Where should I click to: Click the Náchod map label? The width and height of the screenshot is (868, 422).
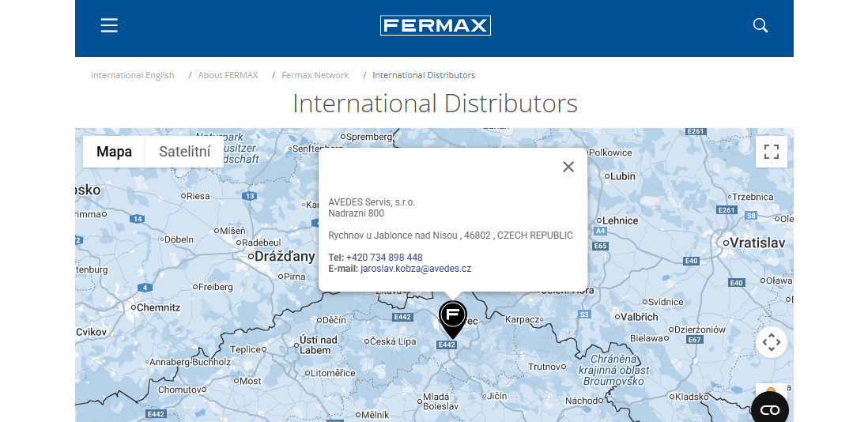(x=581, y=401)
